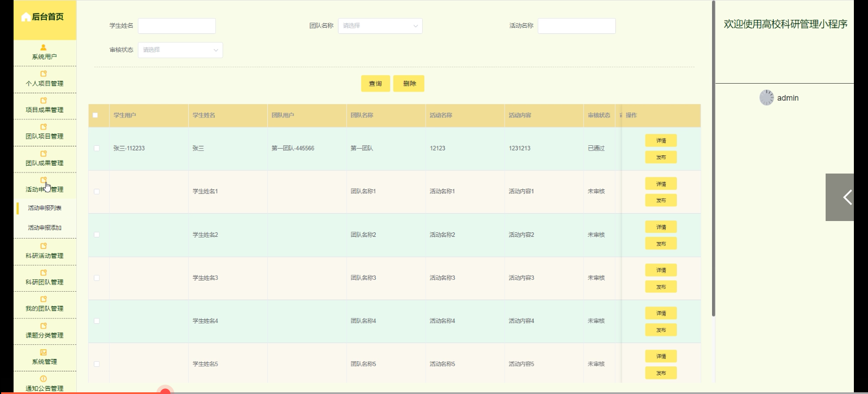Click the icon above 我的团队管理

[44, 300]
